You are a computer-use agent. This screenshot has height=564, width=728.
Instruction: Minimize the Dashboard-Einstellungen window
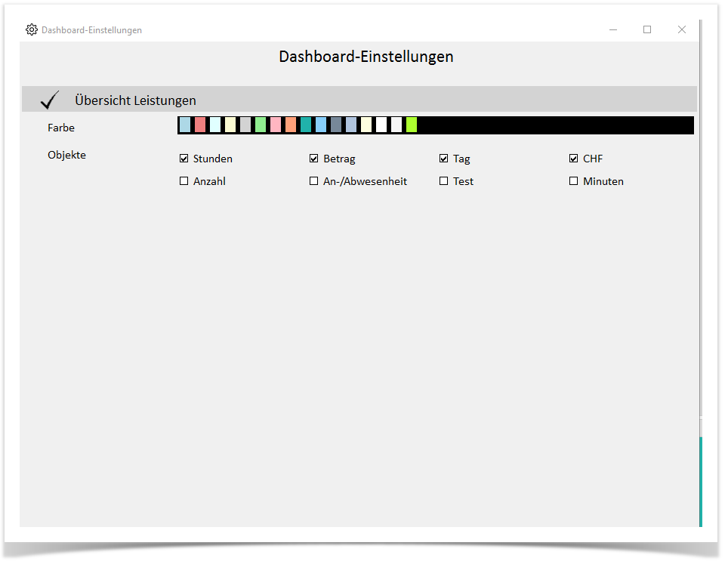point(613,29)
